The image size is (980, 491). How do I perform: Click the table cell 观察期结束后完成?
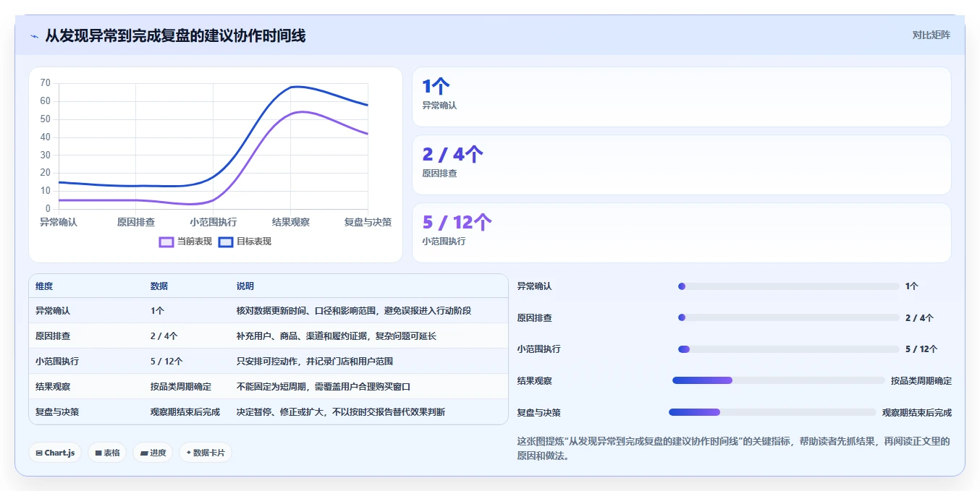(185, 412)
